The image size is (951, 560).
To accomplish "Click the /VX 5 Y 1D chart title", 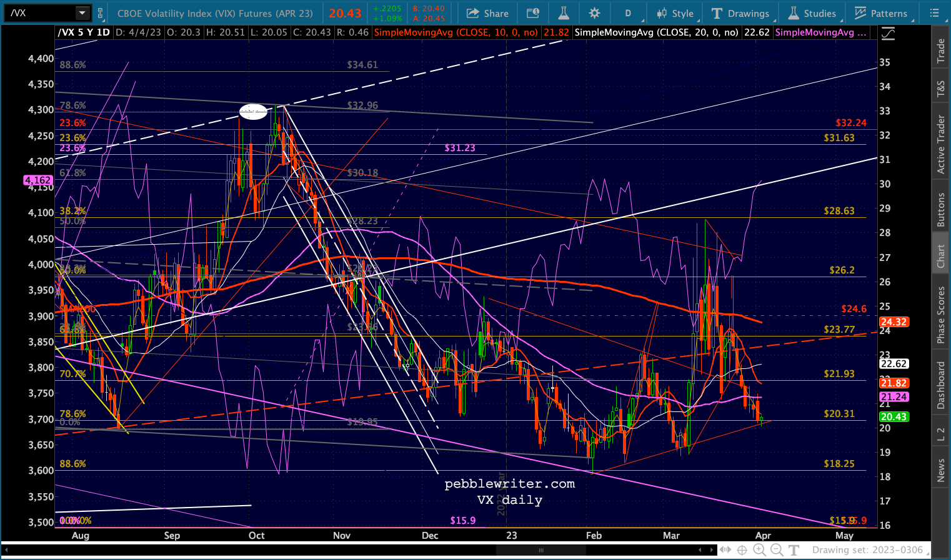I will click(84, 32).
